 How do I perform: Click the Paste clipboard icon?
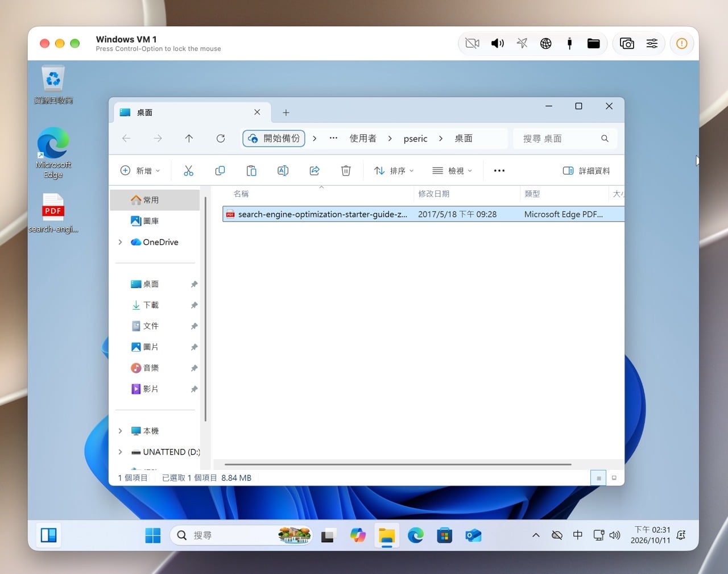[x=251, y=170]
